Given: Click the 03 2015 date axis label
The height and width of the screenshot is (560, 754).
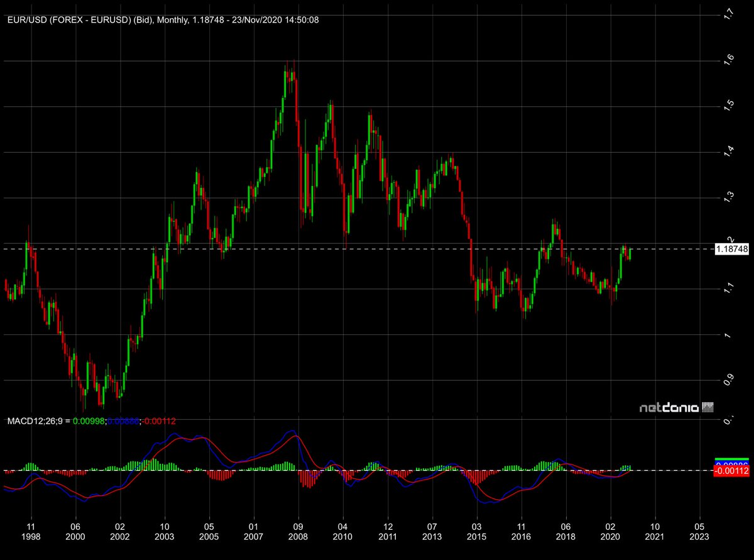Looking at the screenshot, I should point(477,532).
